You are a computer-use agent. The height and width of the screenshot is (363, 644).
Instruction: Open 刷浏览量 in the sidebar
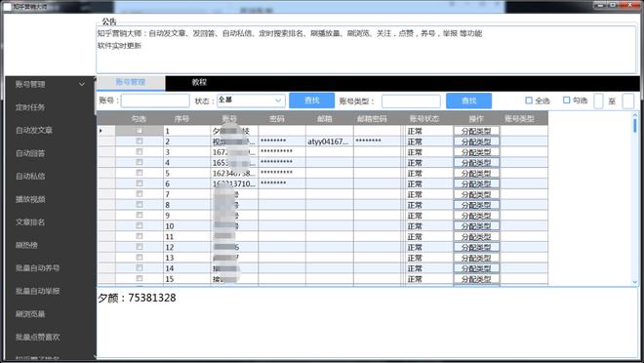[30, 314]
